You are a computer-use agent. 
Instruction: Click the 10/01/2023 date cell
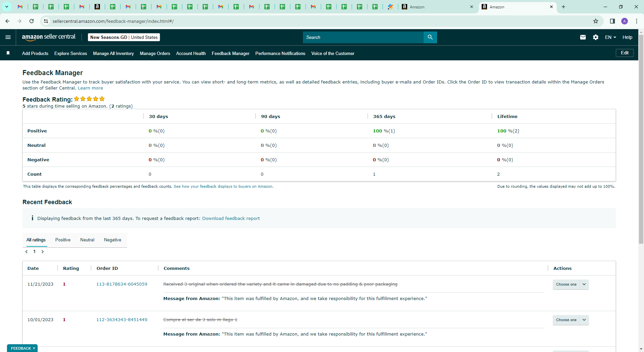[x=40, y=320]
